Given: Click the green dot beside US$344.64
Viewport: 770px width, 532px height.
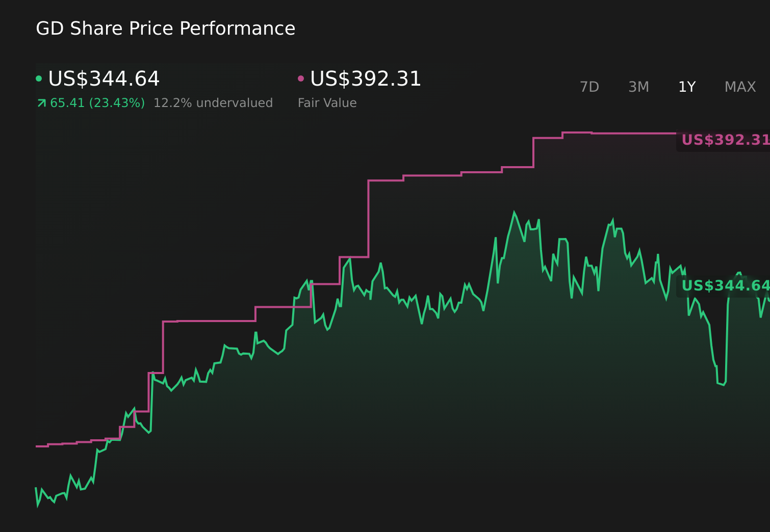Looking at the screenshot, I should point(39,78).
